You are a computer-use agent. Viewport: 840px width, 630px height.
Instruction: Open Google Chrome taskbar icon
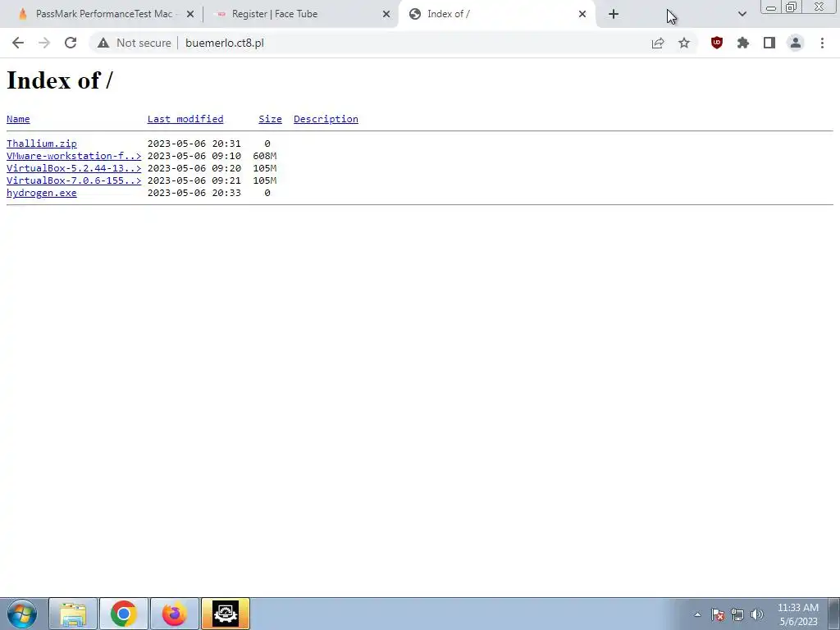(124, 614)
